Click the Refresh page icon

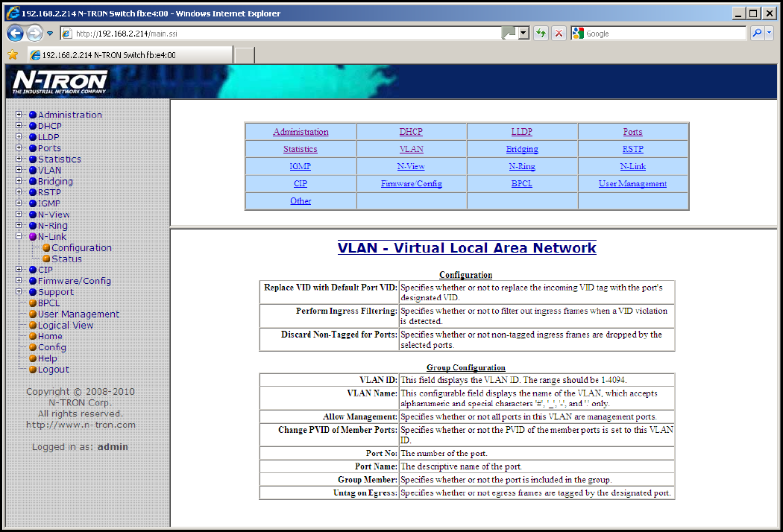click(x=541, y=34)
